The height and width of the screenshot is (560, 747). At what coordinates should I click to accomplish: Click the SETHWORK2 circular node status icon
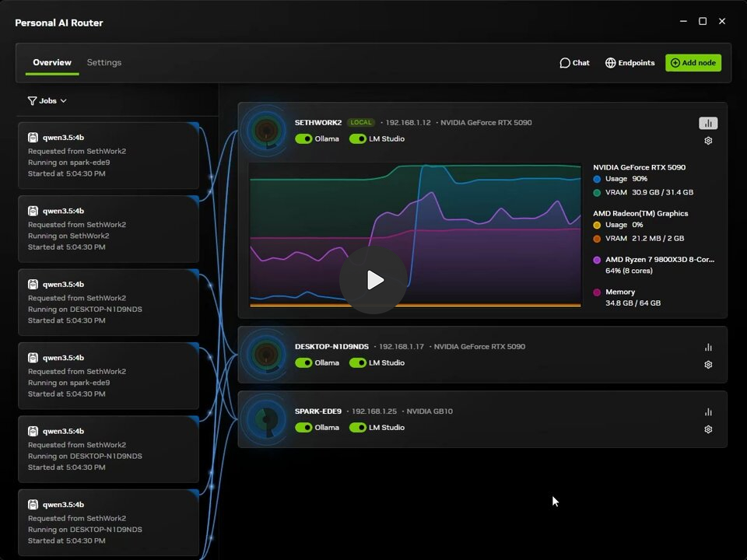[266, 130]
